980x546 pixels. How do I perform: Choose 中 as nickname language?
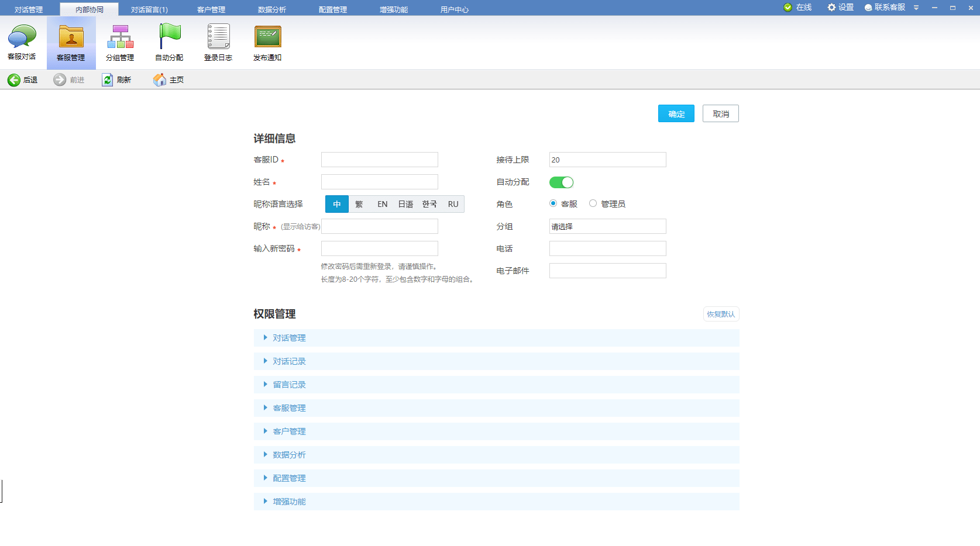coord(337,204)
